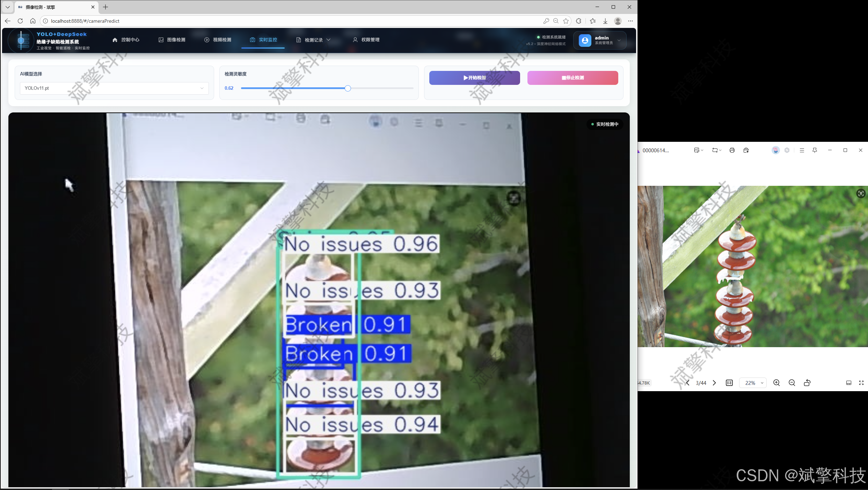Toggle pin image viewer window on top
The image size is (868, 490).
[x=815, y=150]
